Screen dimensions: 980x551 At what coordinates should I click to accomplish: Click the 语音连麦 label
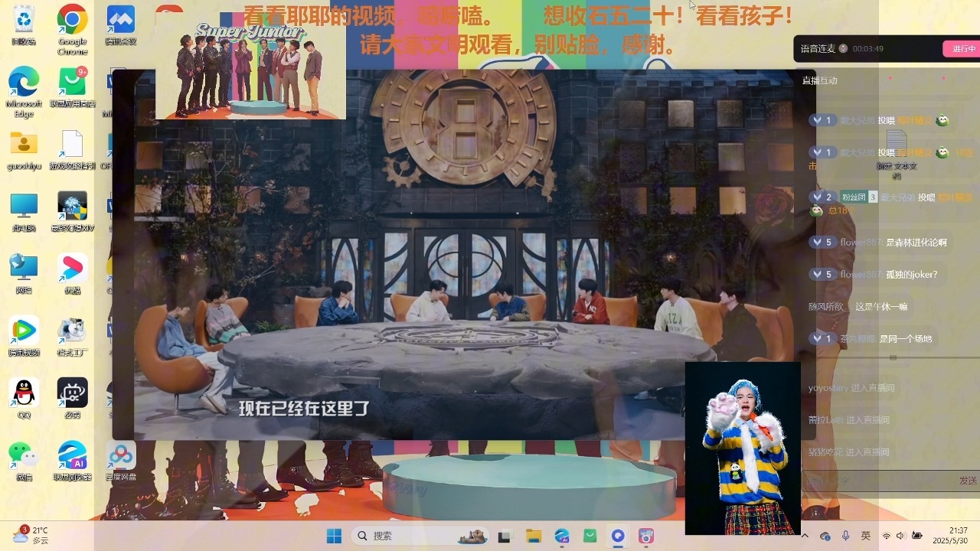pyautogui.click(x=818, y=48)
